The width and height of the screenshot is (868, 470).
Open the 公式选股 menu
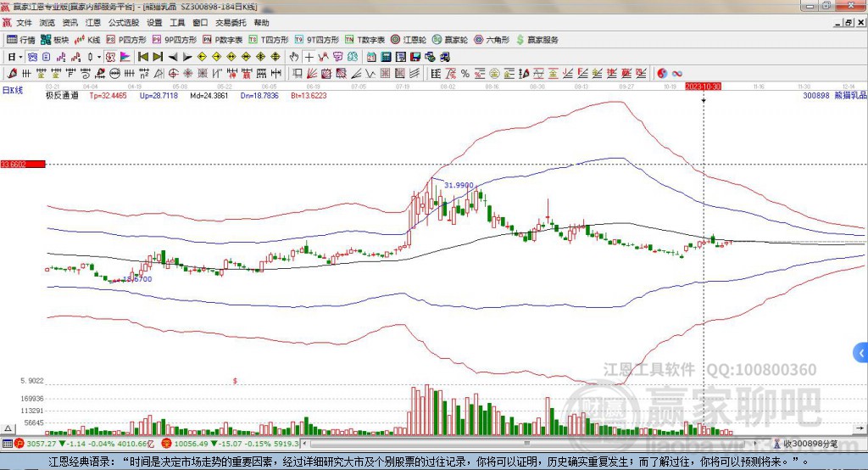pyautogui.click(x=124, y=23)
